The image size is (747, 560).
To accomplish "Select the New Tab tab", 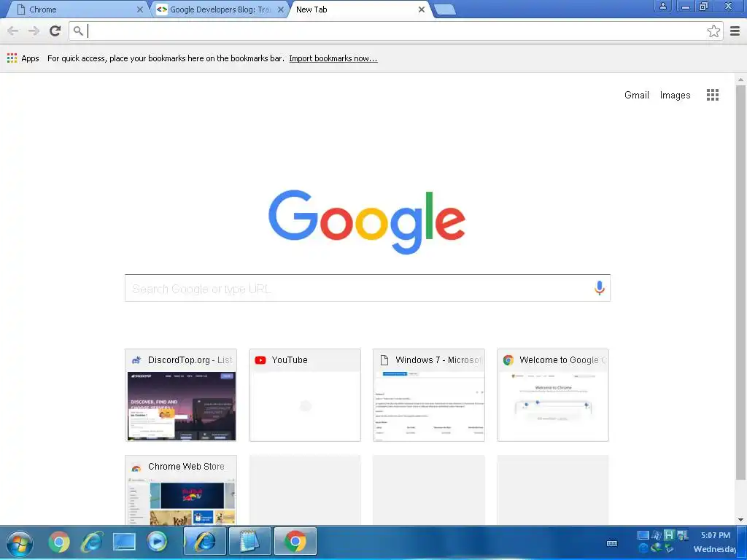I will (359, 9).
